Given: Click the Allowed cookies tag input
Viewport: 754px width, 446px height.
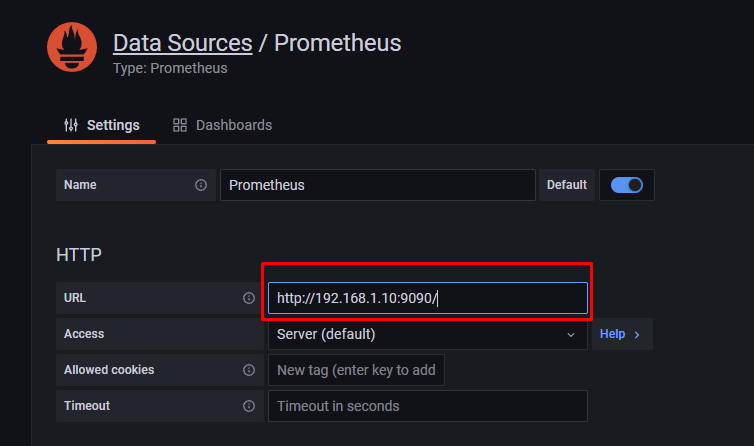Looking at the screenshot, I should coord(356,370).
